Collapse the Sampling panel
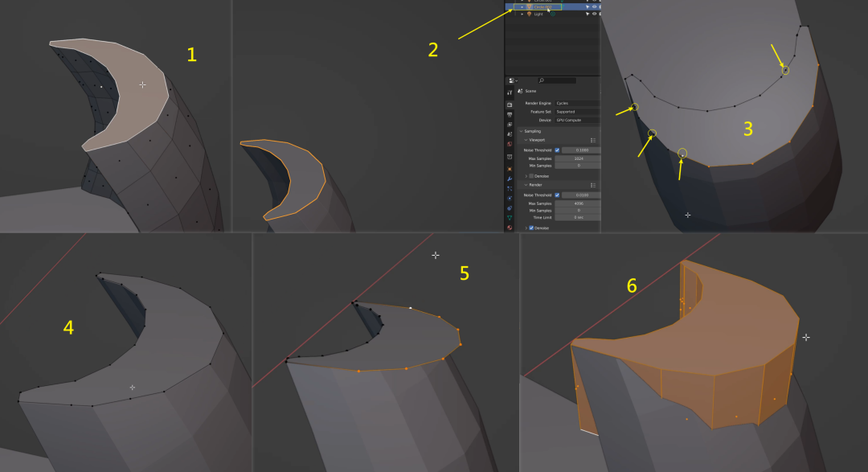Screen dimensions: 868x472 [x=521, y=131]
